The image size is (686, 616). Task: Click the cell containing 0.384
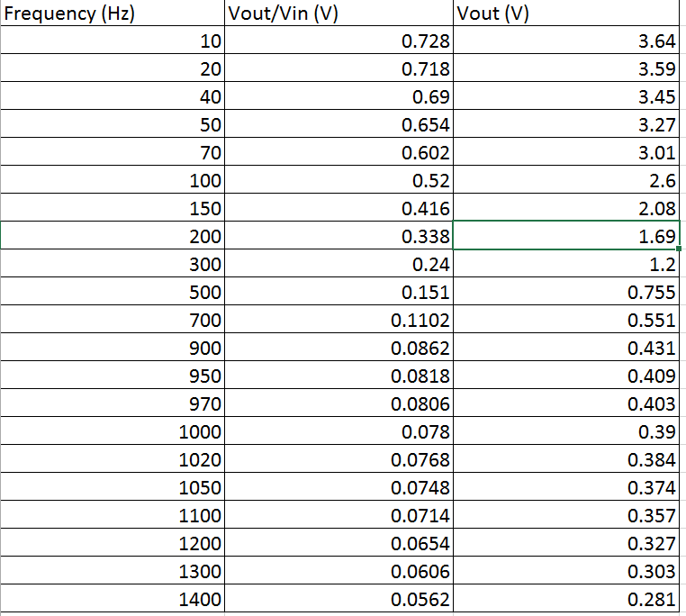(x=566, y=459)
